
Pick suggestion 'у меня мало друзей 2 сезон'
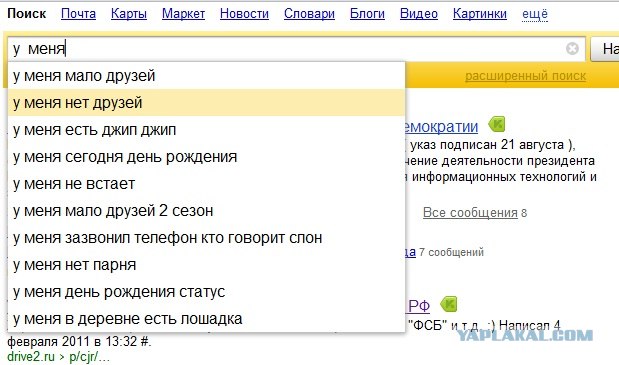206,211
